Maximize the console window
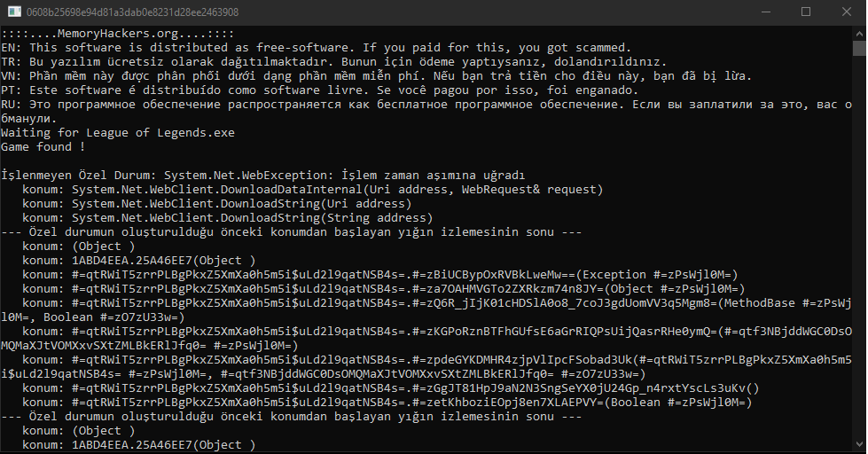 point(806,12)
